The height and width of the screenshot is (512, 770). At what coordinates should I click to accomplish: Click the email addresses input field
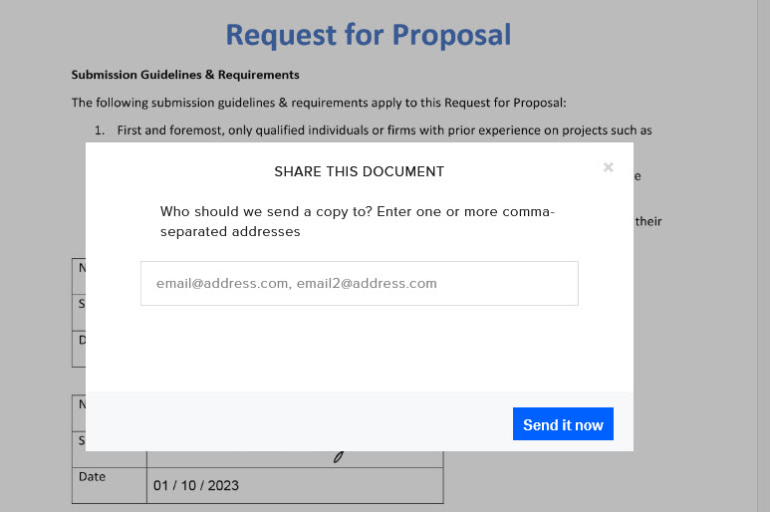coord(359,283)
